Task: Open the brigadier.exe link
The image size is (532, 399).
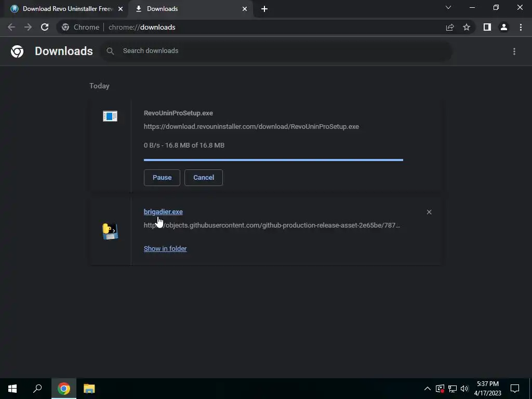Action: tap(163, 212)
